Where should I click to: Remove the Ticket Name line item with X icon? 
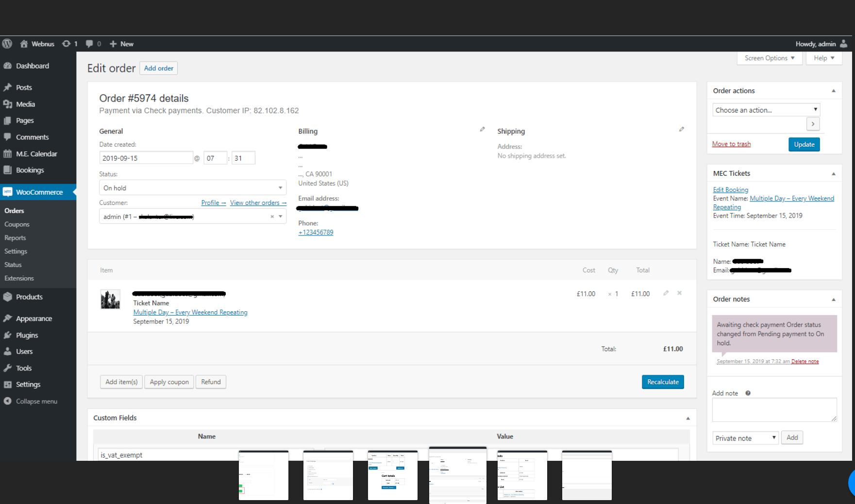click(679, 293)
